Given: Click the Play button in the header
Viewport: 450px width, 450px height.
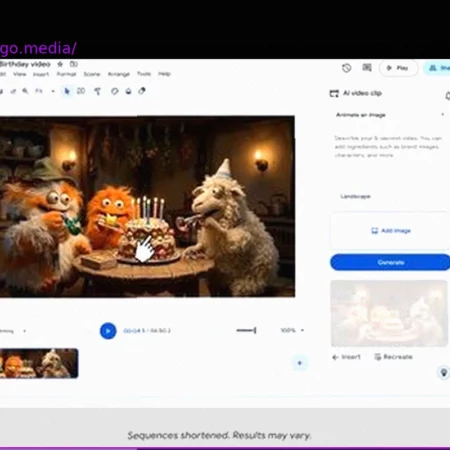Looking at the screenshot, I should [398, 68].
